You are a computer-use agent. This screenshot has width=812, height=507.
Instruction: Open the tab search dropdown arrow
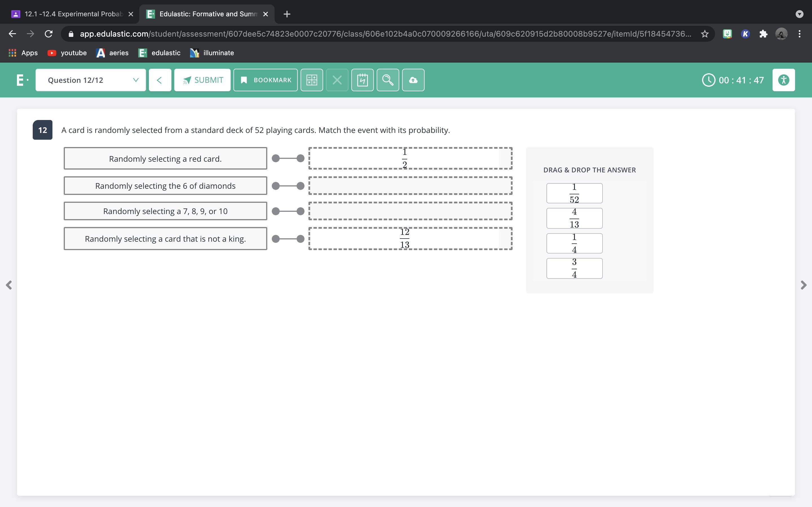pos(799,14)
